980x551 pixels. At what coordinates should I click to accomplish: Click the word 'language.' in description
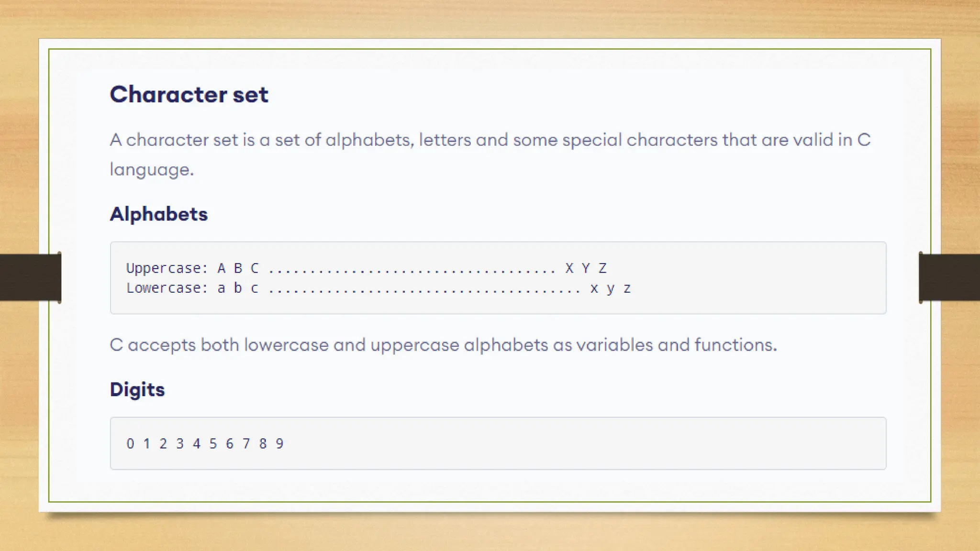(x=152, y=170)
